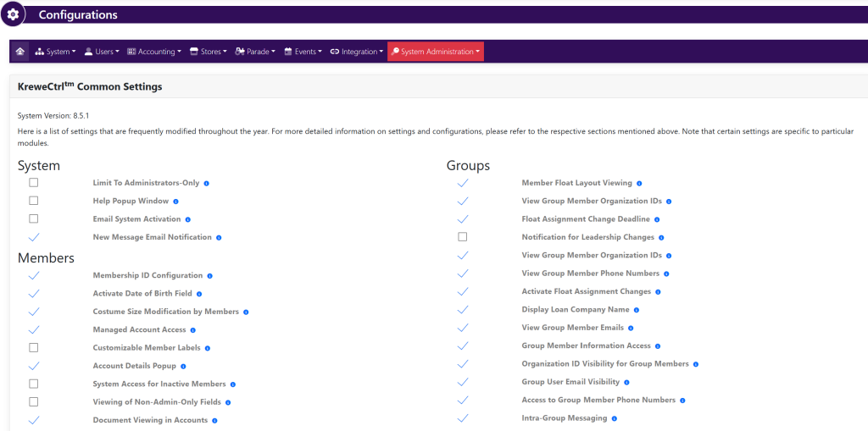The image size is (868, 431).
Task: Select the Events menu item
Action: 303,52
